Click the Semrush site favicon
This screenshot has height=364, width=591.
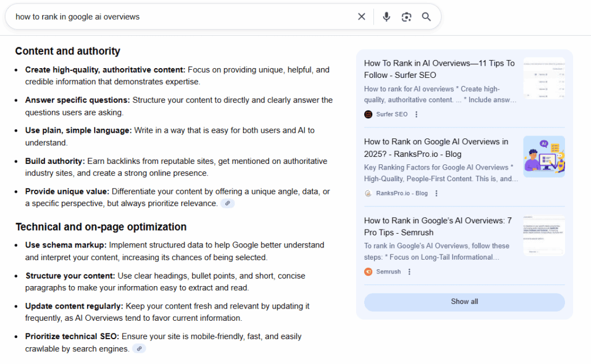coord(368,271)
